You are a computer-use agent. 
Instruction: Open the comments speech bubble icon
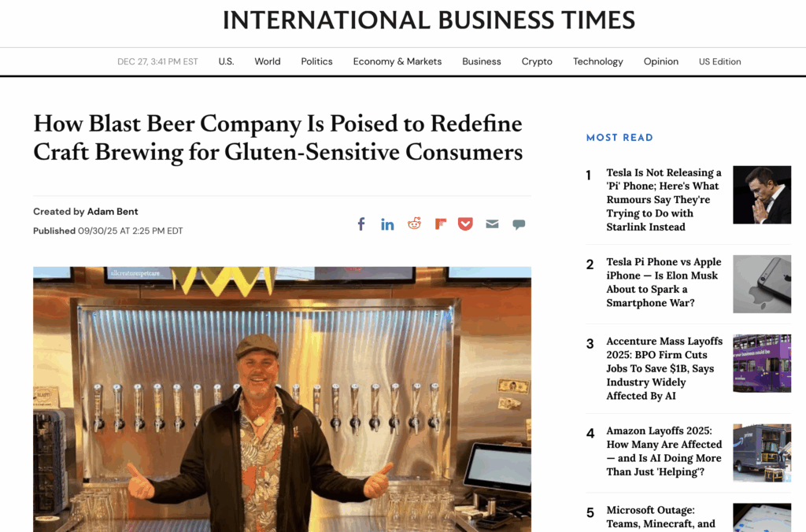(x=519, y=224)
